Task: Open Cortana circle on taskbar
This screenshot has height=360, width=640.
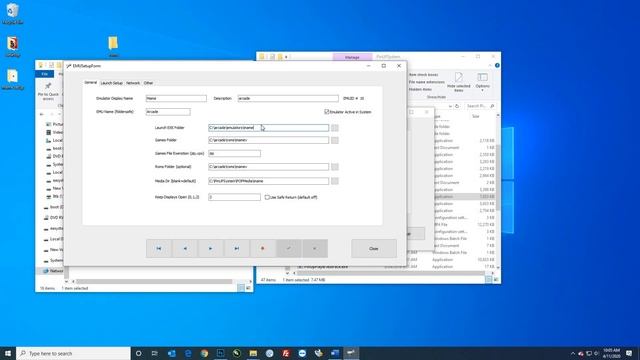Action: coord(138,353)
